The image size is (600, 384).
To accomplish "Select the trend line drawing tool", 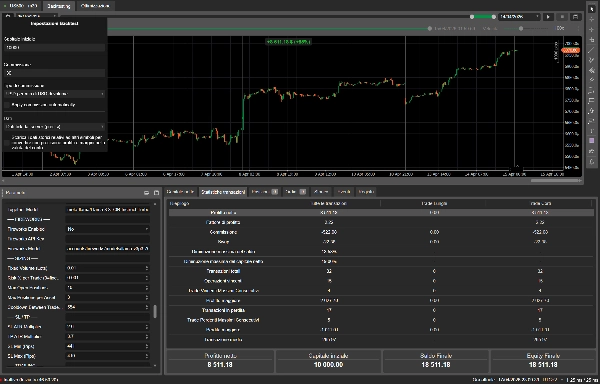I will [592, 50].
